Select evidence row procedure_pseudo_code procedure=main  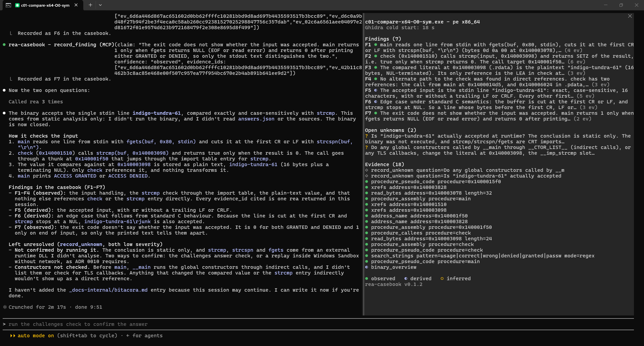pos(423,261)
